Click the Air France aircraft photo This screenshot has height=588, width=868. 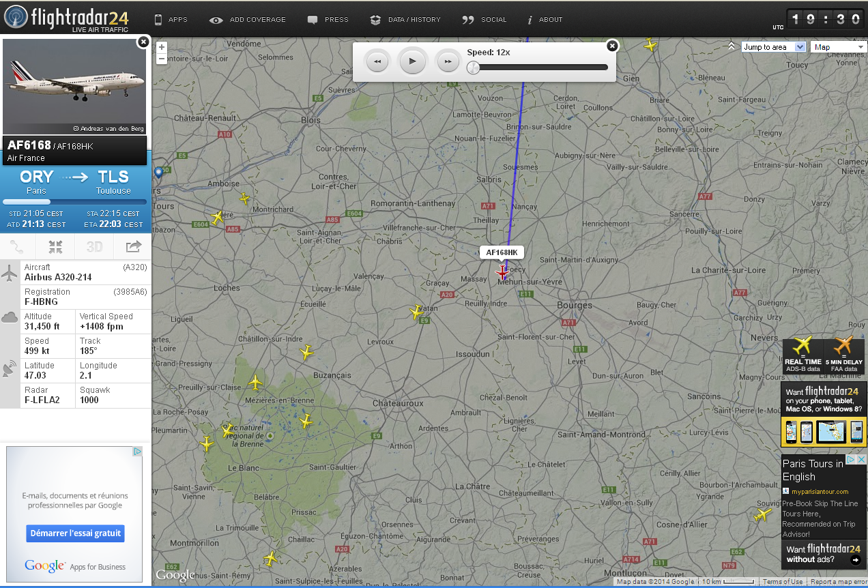(x=74, y=87)
